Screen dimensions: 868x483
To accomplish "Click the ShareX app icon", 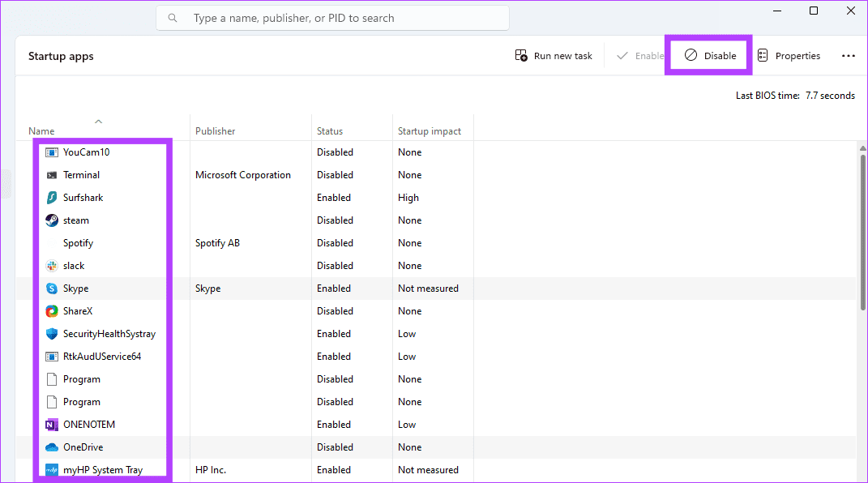I will (52, 311).
